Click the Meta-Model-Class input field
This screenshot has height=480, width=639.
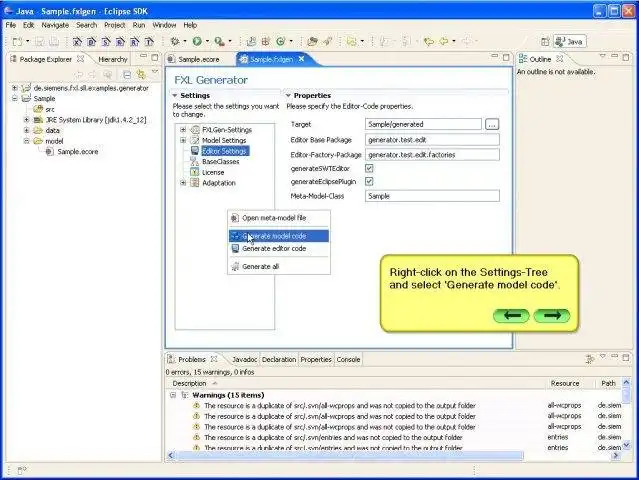432,196
